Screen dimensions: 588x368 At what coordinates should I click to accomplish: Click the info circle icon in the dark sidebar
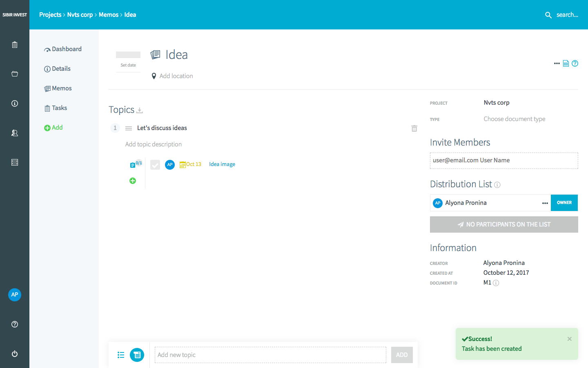click(x=15, y=103)
